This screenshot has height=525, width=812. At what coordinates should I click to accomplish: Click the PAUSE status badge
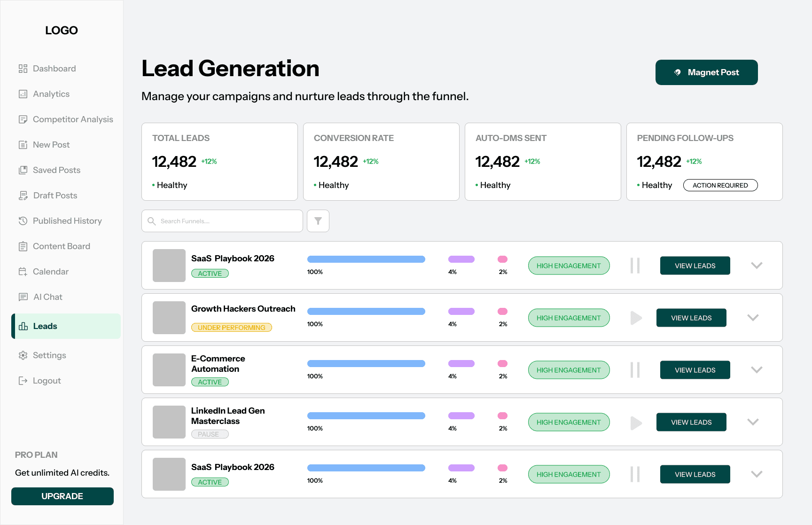(210, 434)
